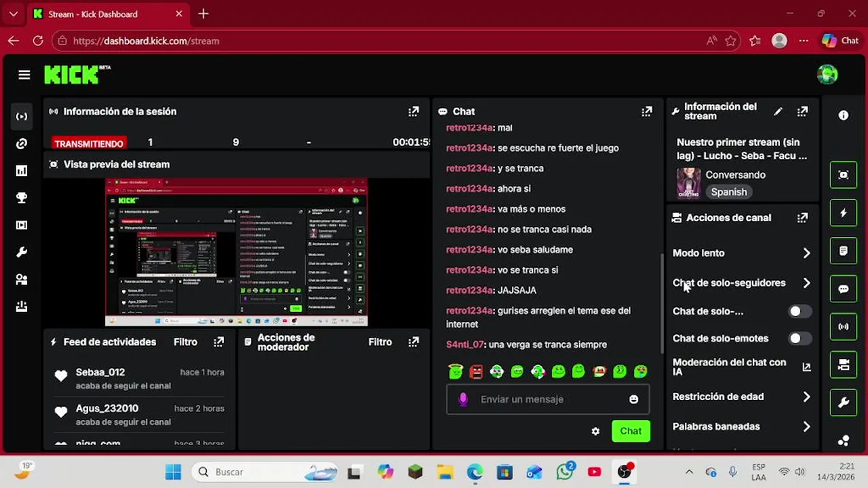Show hidden system tray icons chevron
This screenshot has width=868, height=488.
click(690, 472)
